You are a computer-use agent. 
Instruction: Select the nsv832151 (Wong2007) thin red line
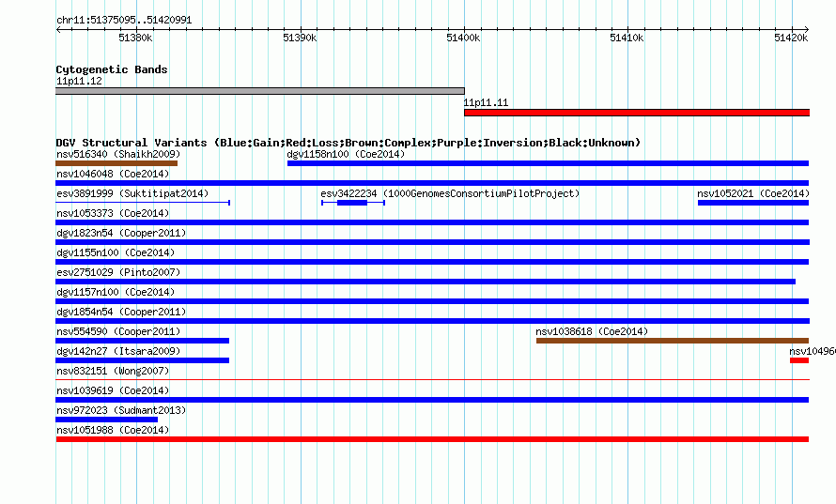click(432, 380)
